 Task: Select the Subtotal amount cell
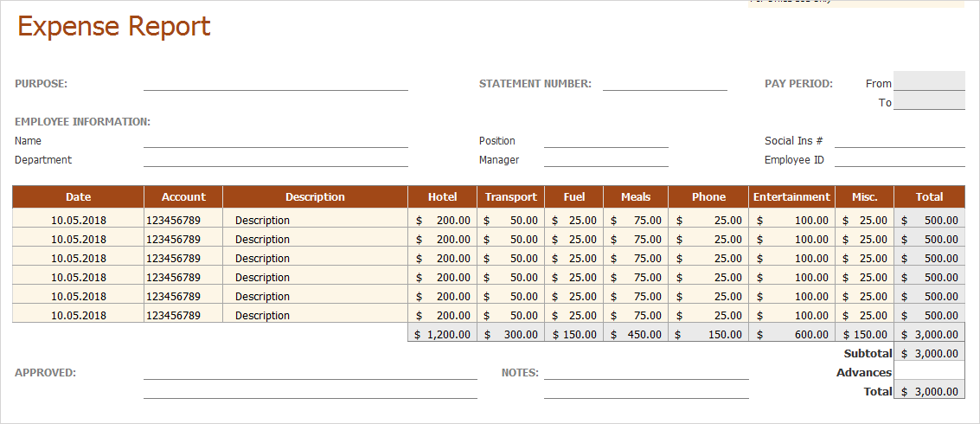(929, 353)
